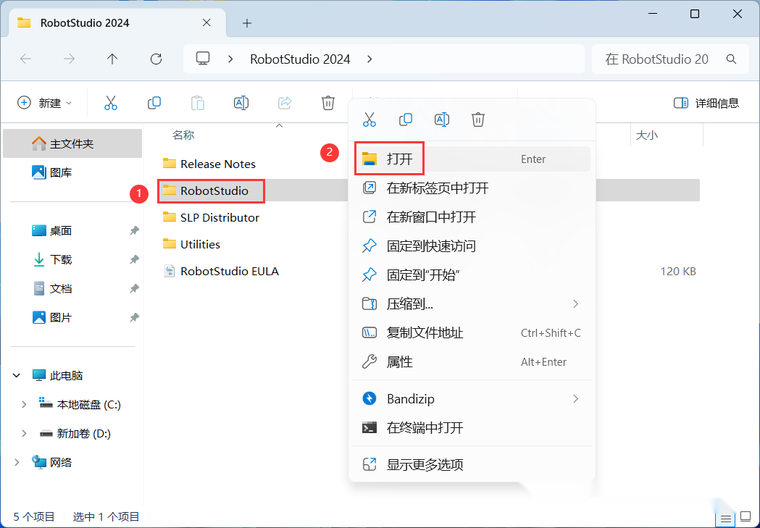This screenshot has height=528, width=760.
Task: Click the chevron after RobotStudio 2024 in the address bar
Action: [x=370, y=59]
